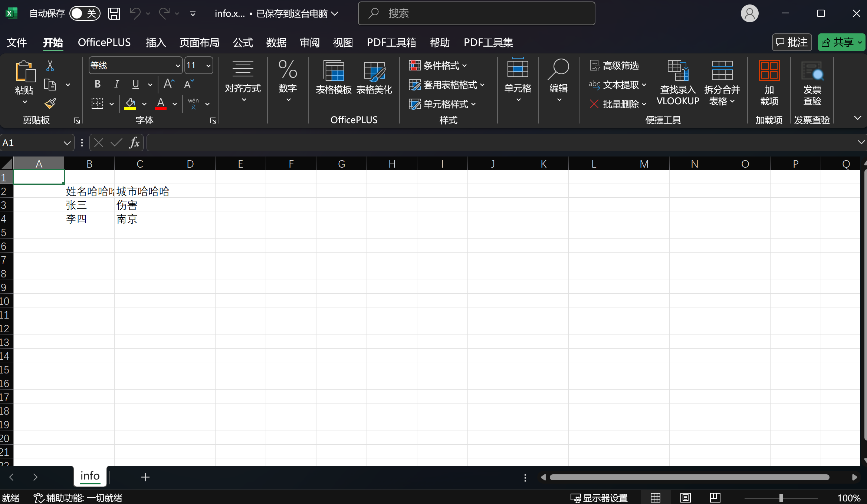Open the 字体 font dialog launcher
Screen dimensions: 867x504
(x=213, y=121)
